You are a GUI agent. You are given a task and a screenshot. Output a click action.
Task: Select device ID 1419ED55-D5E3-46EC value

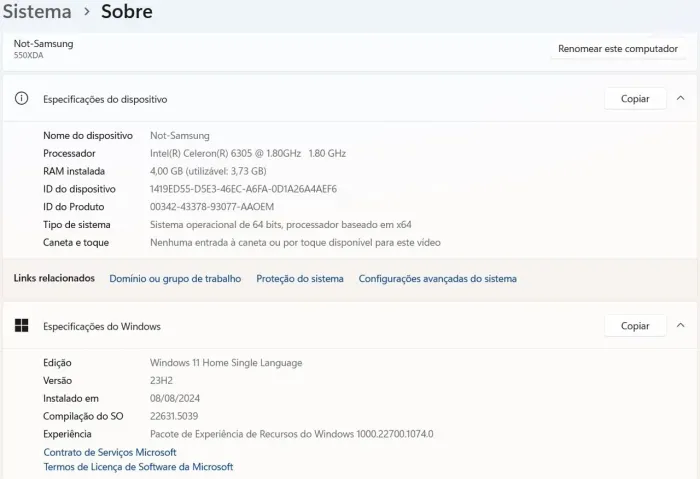243,189
